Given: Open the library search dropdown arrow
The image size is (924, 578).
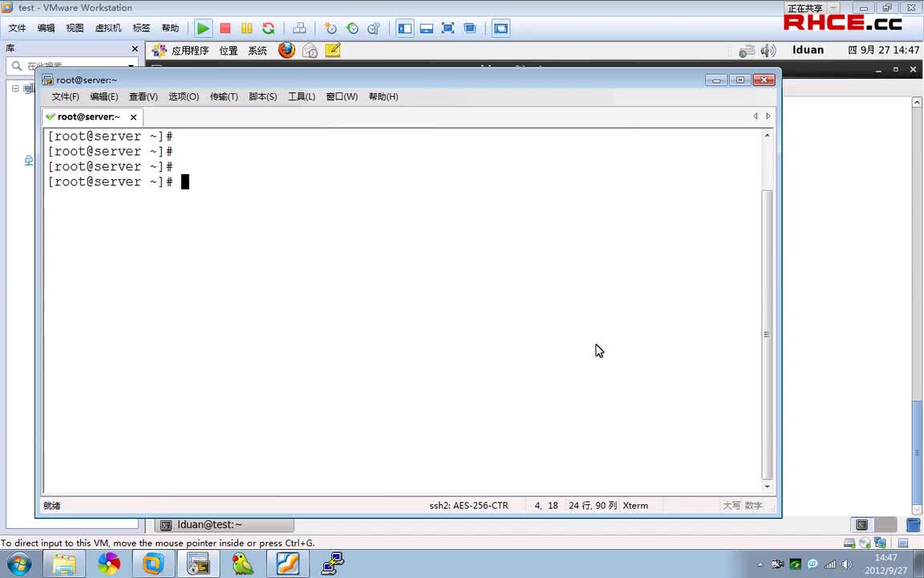Looking at the screenshot, I should [x=131, y=66].
